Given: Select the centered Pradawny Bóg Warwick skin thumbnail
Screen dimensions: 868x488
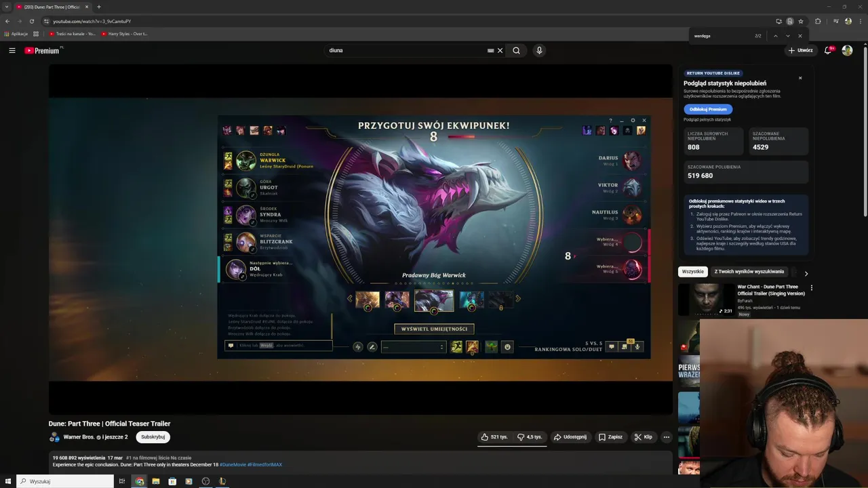Looking at the screenshot, I should pos(434,300).
